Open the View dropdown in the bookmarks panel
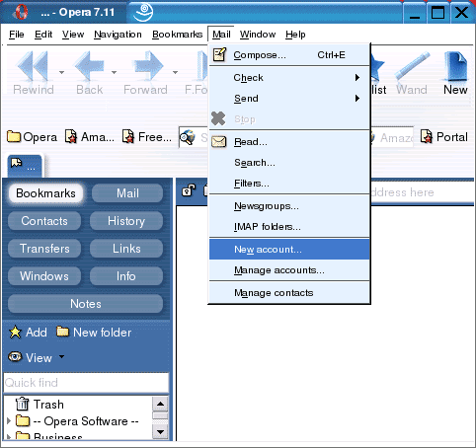The width and height of the screenshot is (476, 448). (x=61, y=356)
